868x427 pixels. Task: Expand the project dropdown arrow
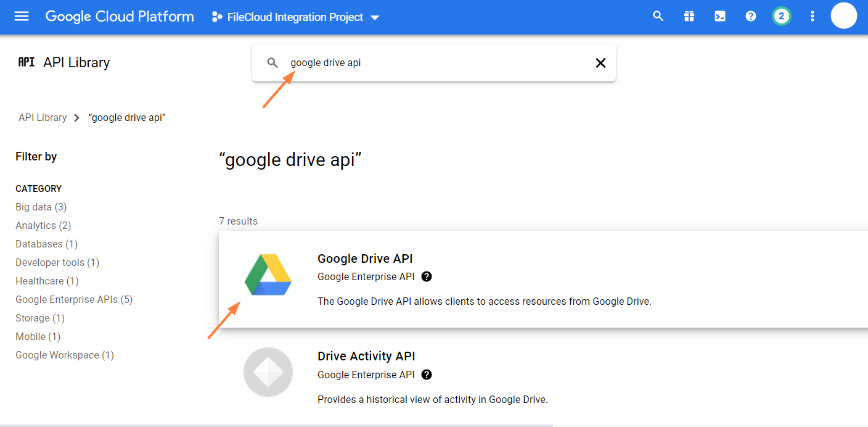375,18
